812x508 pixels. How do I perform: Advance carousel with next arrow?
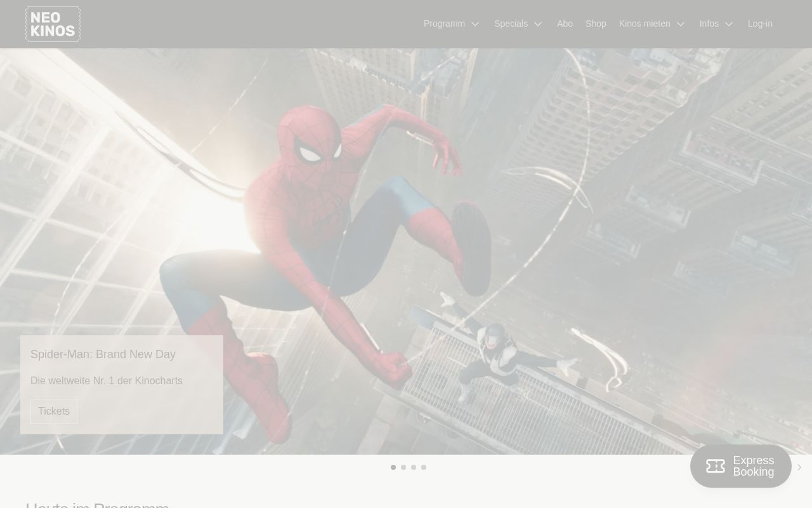(x=799, y=467)
